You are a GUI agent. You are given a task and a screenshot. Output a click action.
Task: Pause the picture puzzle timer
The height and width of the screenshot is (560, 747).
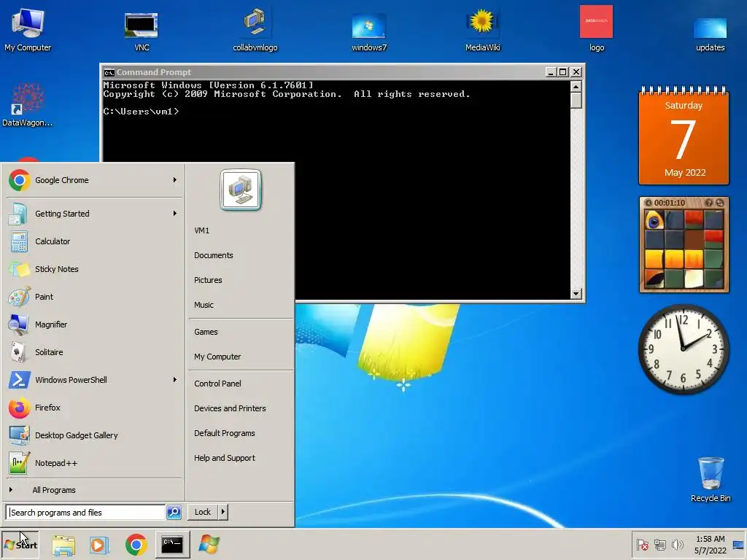[648, 203]
